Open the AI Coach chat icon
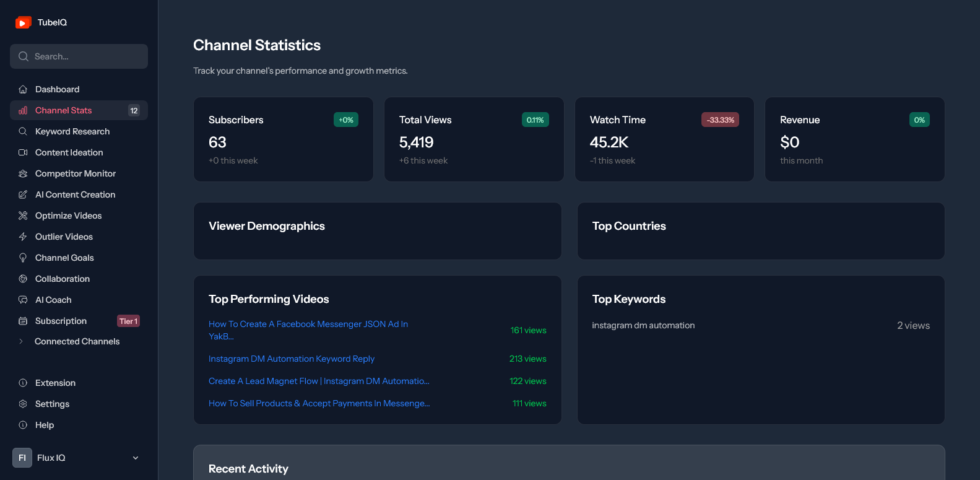This screenshot has width=980, height=480. point(23,300)
